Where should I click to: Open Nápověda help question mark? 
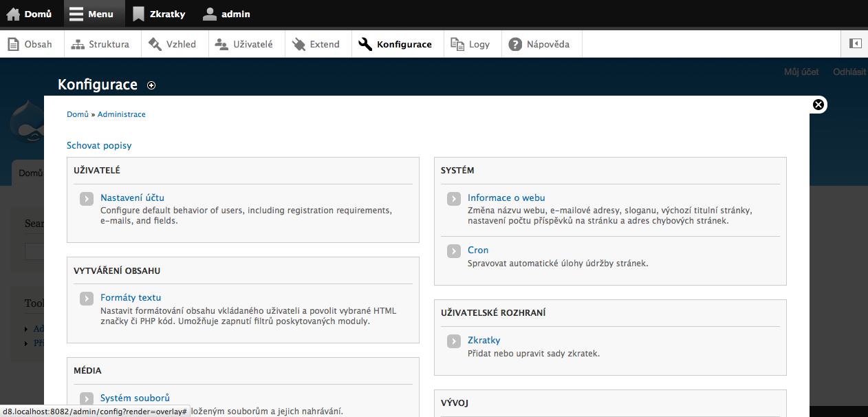tap(515, 44)
